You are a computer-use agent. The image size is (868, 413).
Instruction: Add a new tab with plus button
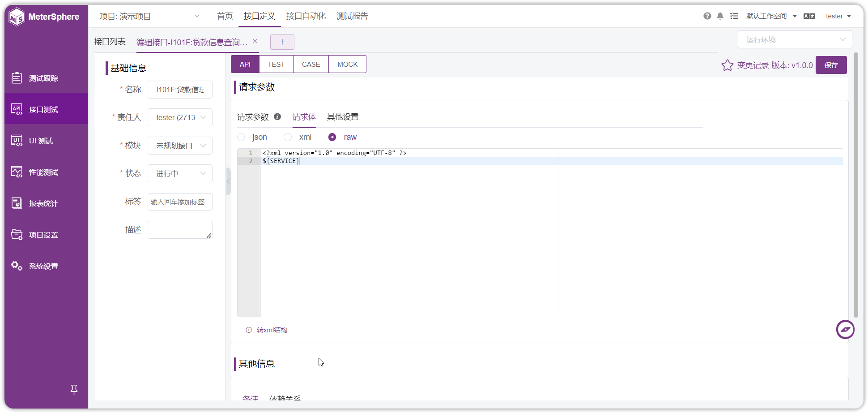pos(282,42)
